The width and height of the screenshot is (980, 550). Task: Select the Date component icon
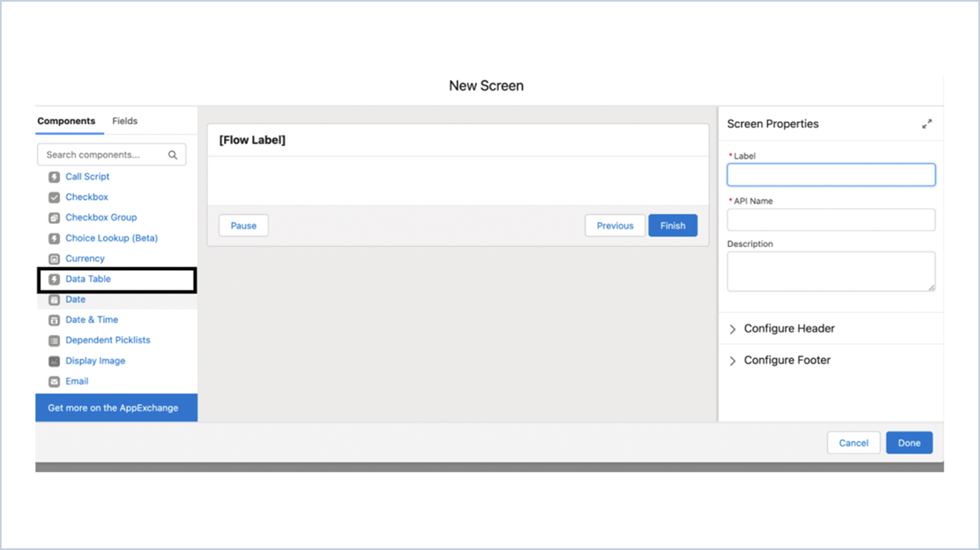point(54,299)
